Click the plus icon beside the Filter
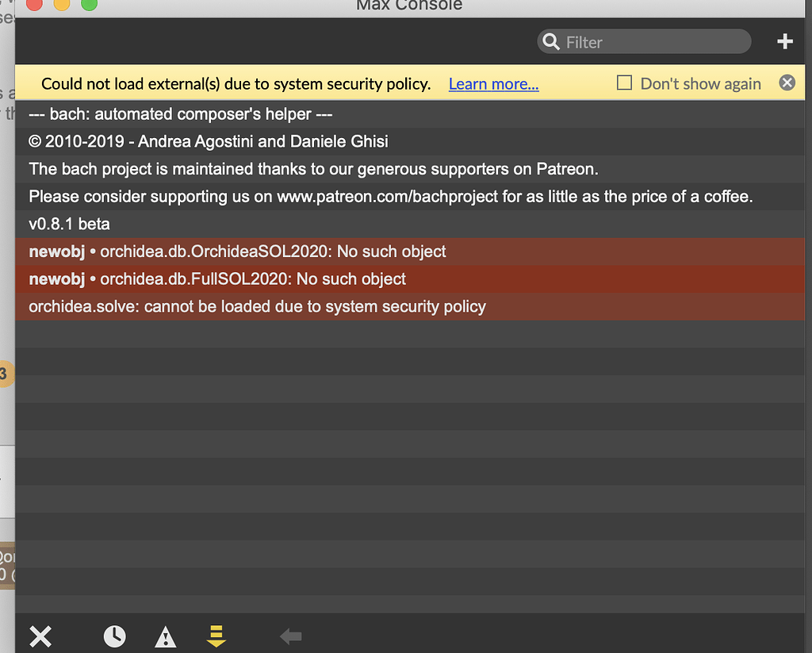The height and width of the screenshot is (653, 812). [x=785, y=42]
